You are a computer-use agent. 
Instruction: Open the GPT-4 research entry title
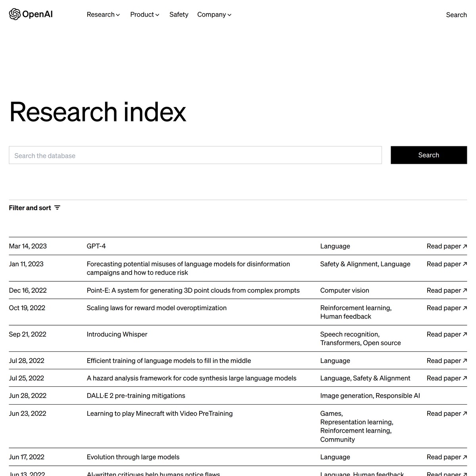[96, 246]
